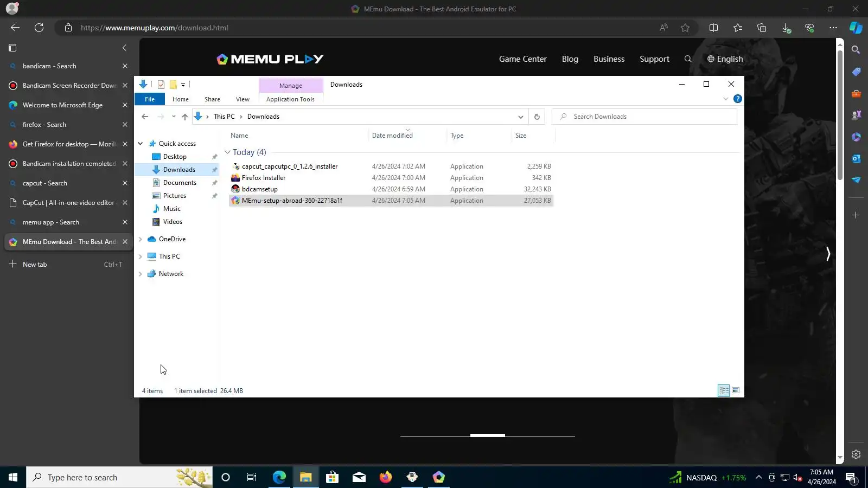Open the Blog link on MEmu site

[570, 59]
